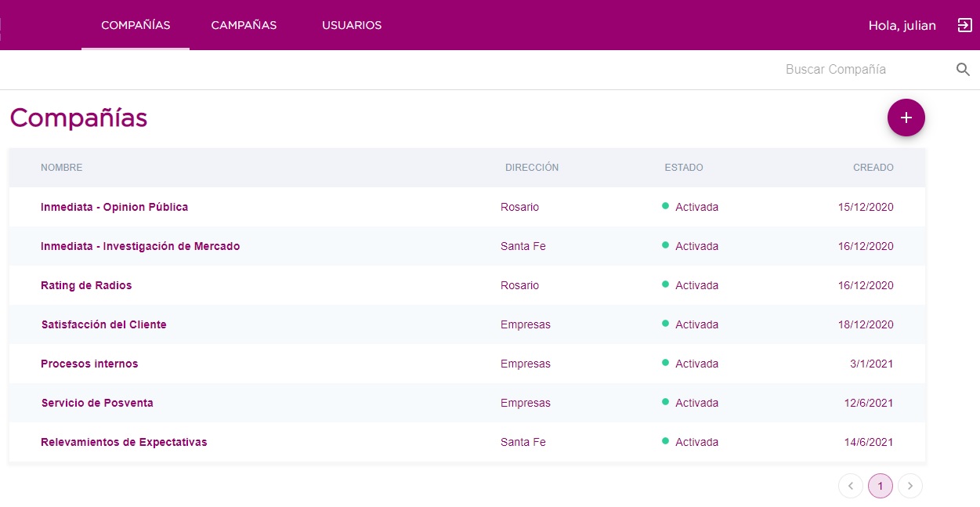Open the Usuarios tab
Viewport: 980px width, 507px height.
[x=352, y=25]
